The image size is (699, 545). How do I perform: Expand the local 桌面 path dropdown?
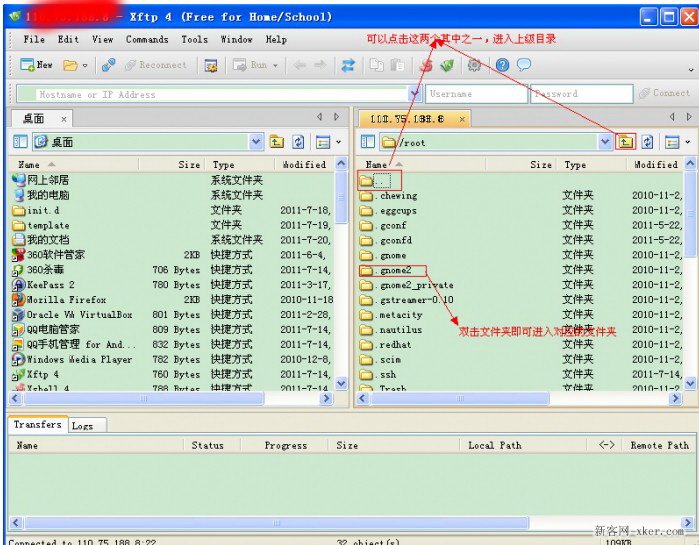point(256,142)
